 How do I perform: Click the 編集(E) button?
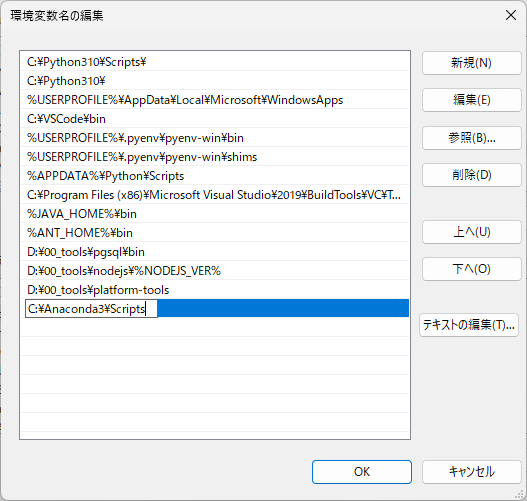pos(472,100)
